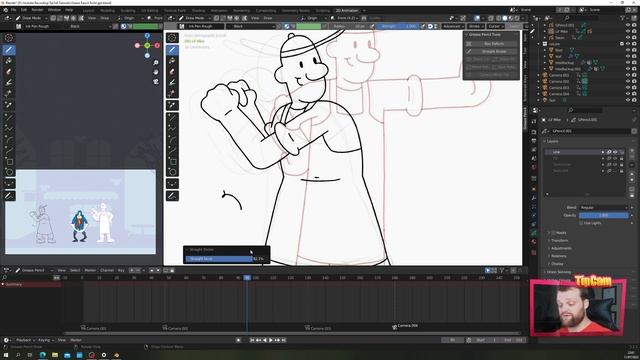Open the Marker menu in playback bar
This screenshot has width=640, height=360.
click(76, 340)
